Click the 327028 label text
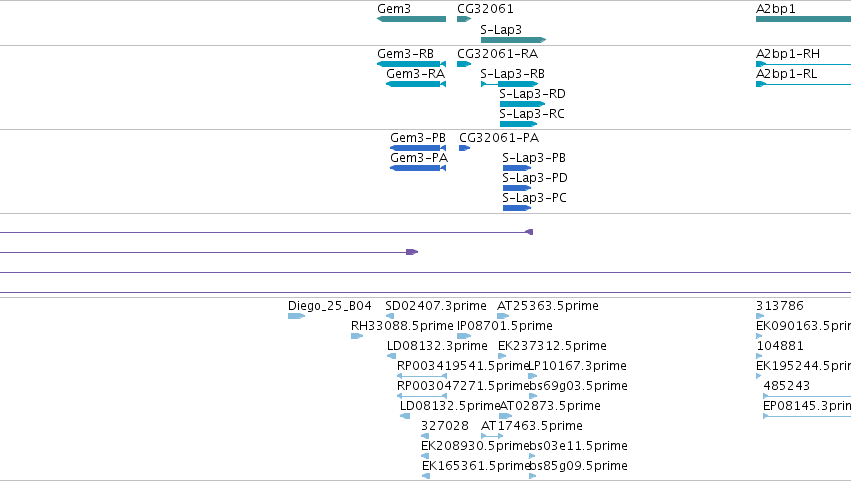Image resolution: width=851 pixels, height=481 pixels. (444, 426)
